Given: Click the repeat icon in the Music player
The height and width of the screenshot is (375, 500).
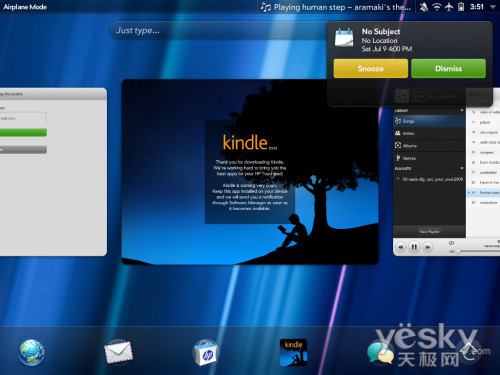Looking at the screenshot, I should 451,243.
